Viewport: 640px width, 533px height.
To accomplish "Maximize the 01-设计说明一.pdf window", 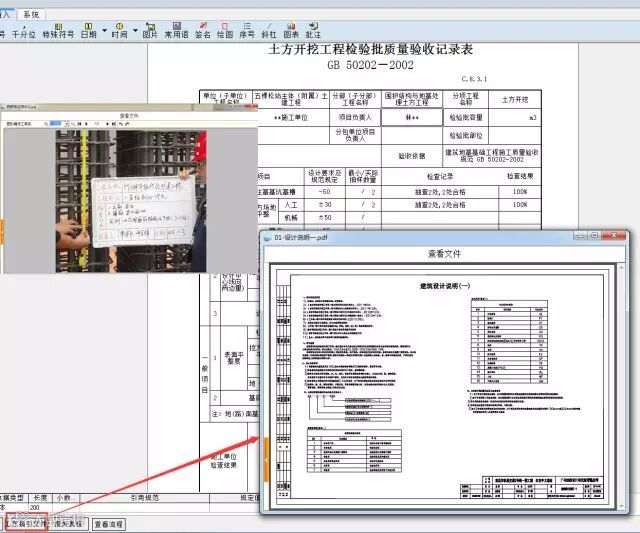I will pos(595,235).
